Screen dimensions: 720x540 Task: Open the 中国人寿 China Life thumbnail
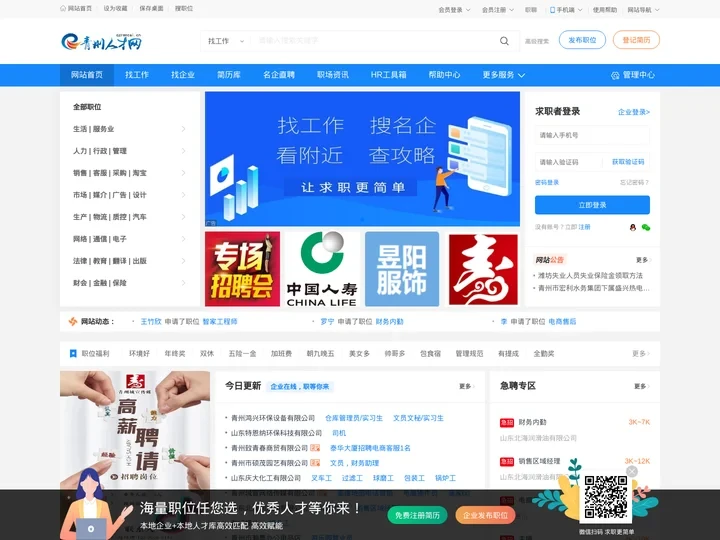click(x=322, y=269)
